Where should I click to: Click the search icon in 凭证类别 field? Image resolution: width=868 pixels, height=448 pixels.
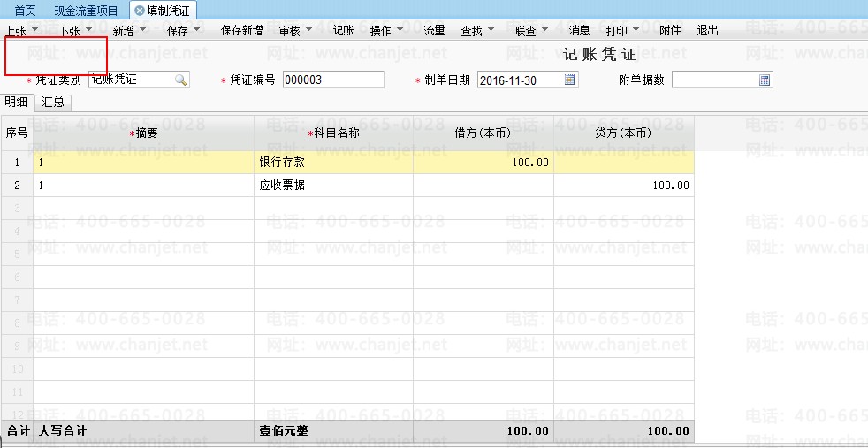click(180, 80)
